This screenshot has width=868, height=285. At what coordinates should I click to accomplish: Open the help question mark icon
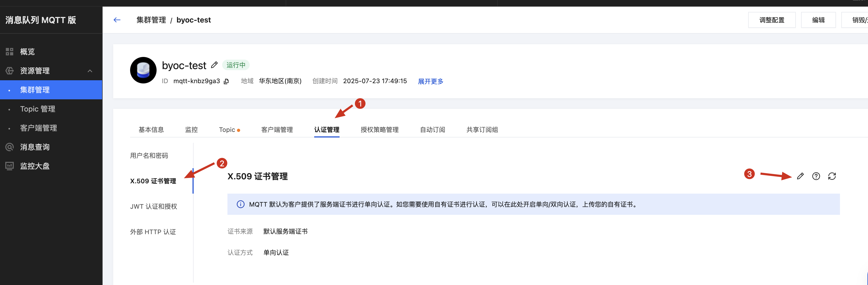pyautogui.click(x=816, y=176)
